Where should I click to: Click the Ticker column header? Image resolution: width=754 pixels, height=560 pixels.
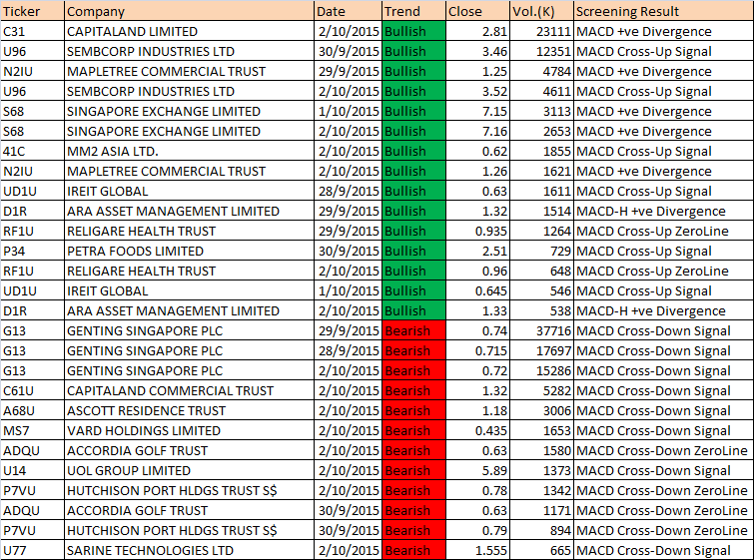pos(32,11)
